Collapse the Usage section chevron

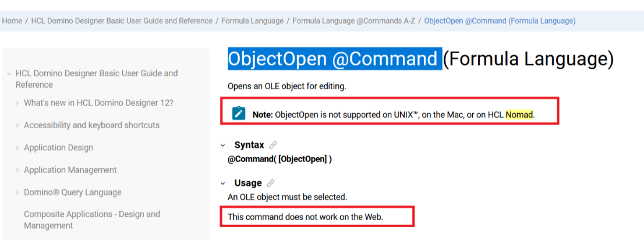point(222,183)
